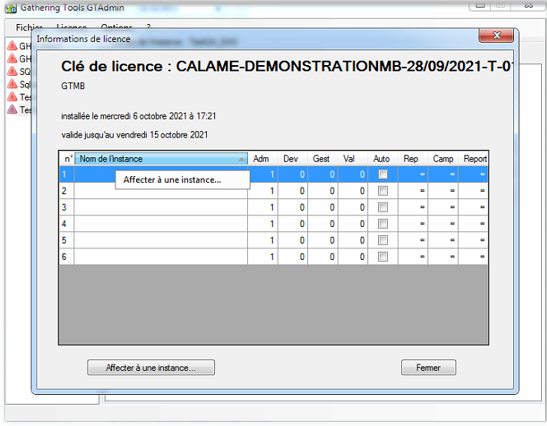The width and height of the screenshot is (547, 426).
Task: Click the Report cell in row 2
Action: pos(473,191)
